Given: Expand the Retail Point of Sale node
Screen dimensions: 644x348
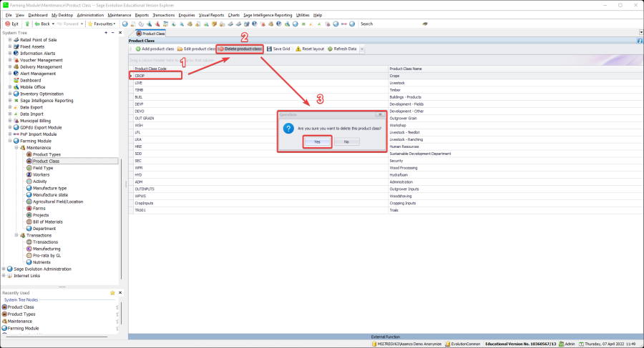Looking at the screenshot, I should point(10,39).
